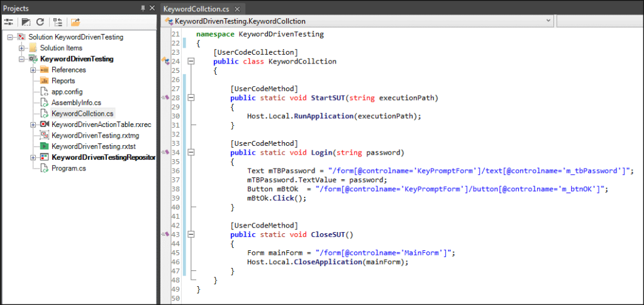Fold the Login method at line 34
This screenshot has width=644, height=305.
191,152
